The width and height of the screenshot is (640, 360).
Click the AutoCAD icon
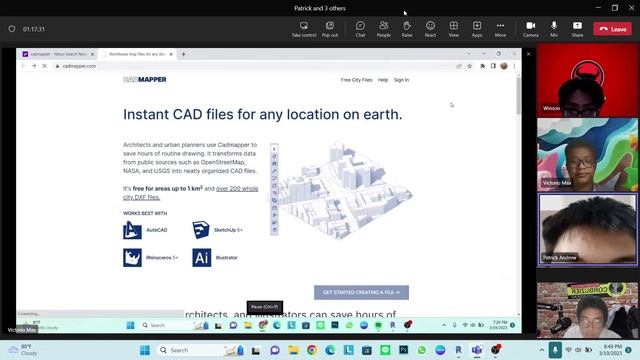(132, 230)
